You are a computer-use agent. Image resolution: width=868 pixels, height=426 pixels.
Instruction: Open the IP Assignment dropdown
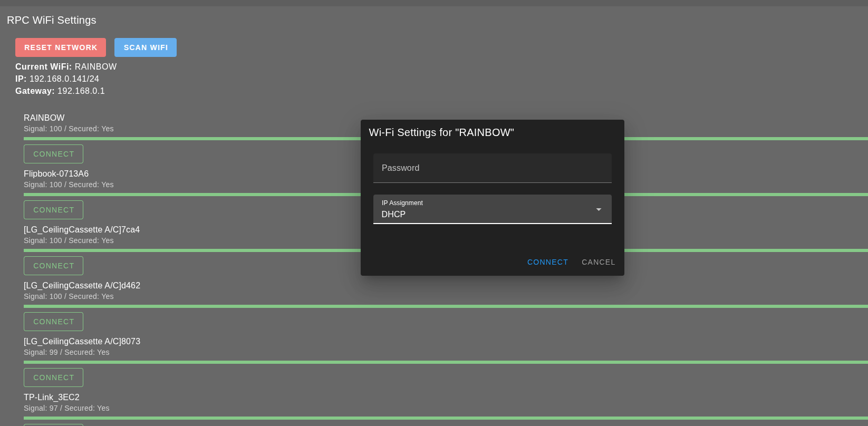click(493, 209)
